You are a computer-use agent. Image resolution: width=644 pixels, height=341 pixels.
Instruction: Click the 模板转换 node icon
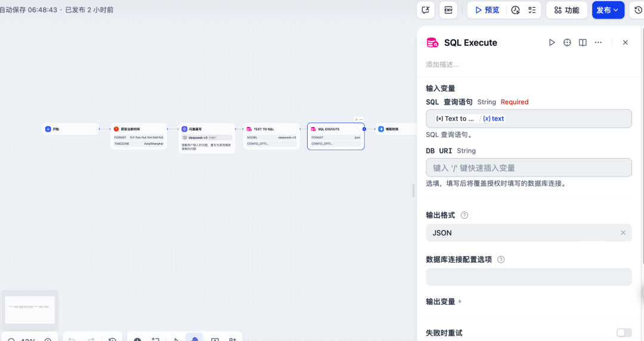[x=381, y=129]
